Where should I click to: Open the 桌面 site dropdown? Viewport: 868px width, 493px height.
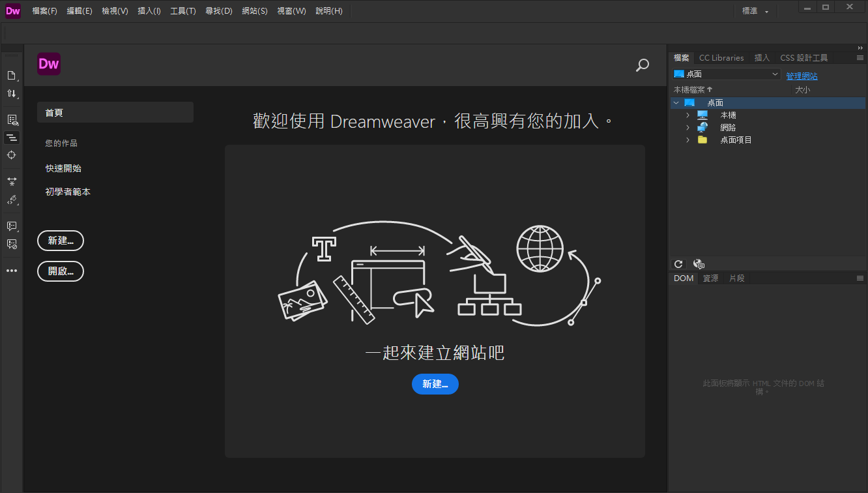click(727, 74)
